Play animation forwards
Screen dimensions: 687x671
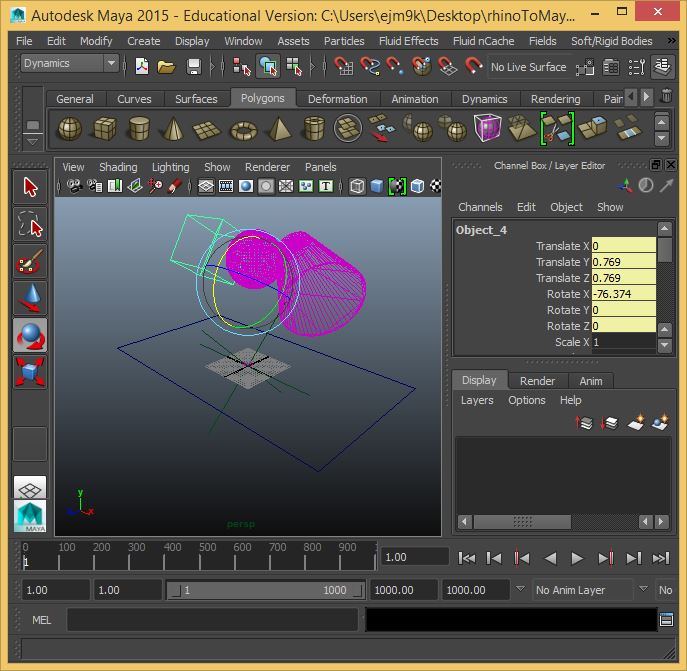tap(577, 558)
